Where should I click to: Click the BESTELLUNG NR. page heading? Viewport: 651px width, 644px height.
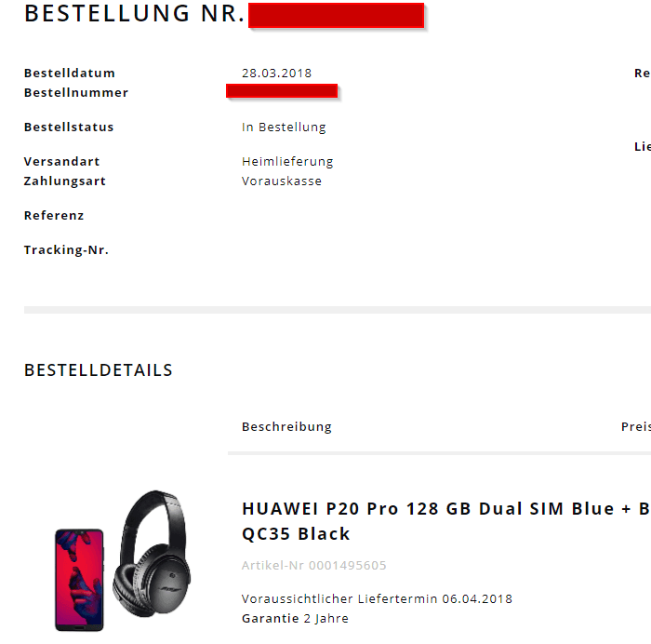point(134,14)
